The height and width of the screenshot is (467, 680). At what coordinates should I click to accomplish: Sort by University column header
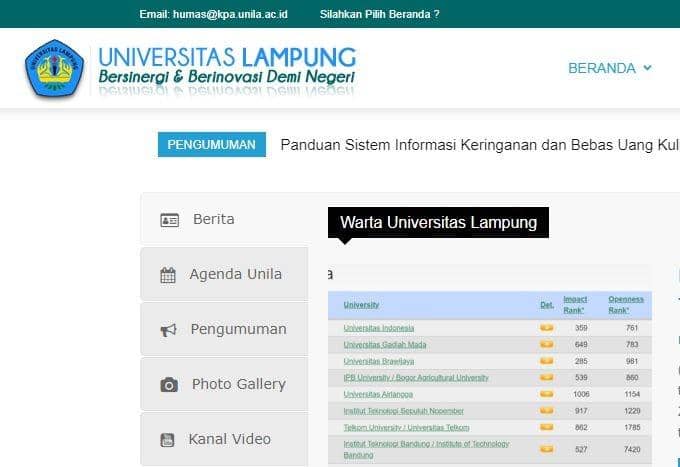click(x=361, y=305)
